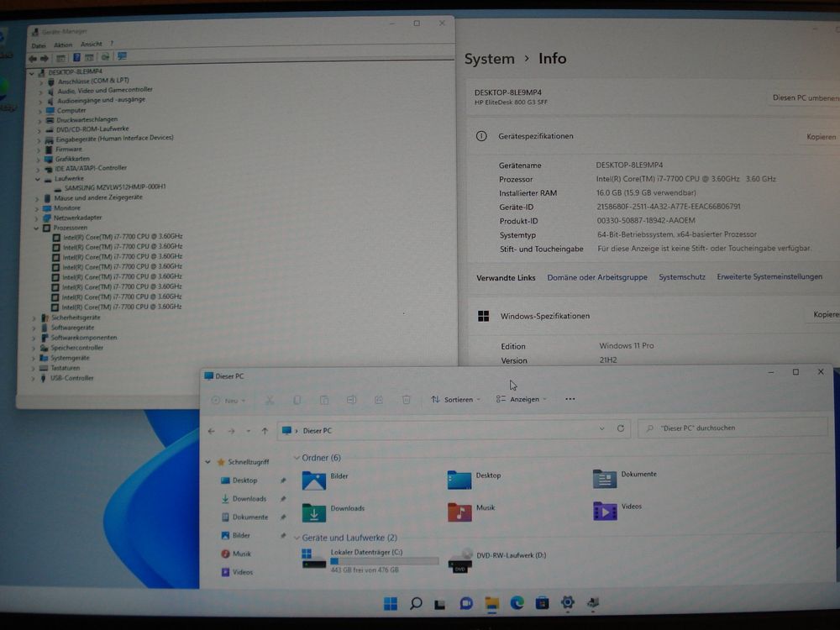Click the Windows Start button
Screen dimensions: 840x630
[x=391, y=603]
